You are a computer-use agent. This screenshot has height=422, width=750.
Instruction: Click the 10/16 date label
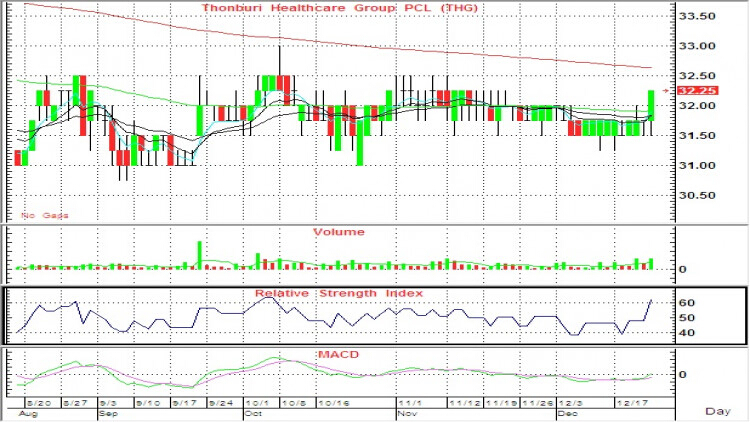point(334,403)
